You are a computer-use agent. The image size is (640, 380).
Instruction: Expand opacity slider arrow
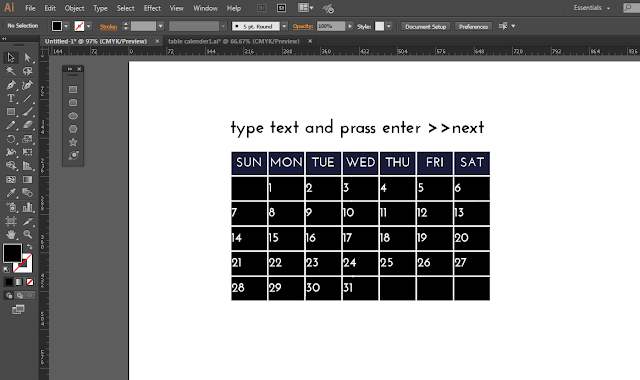(x=350, y=26)
